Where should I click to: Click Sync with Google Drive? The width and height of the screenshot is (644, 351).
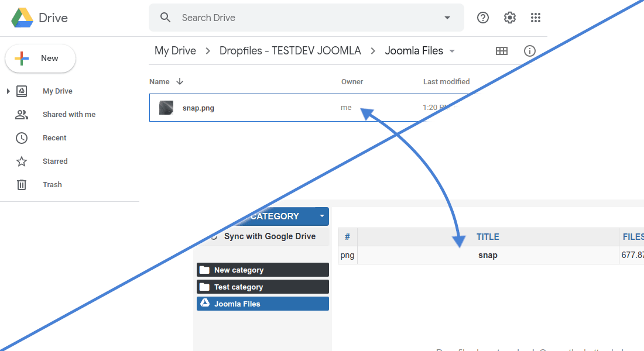point(269,236)
